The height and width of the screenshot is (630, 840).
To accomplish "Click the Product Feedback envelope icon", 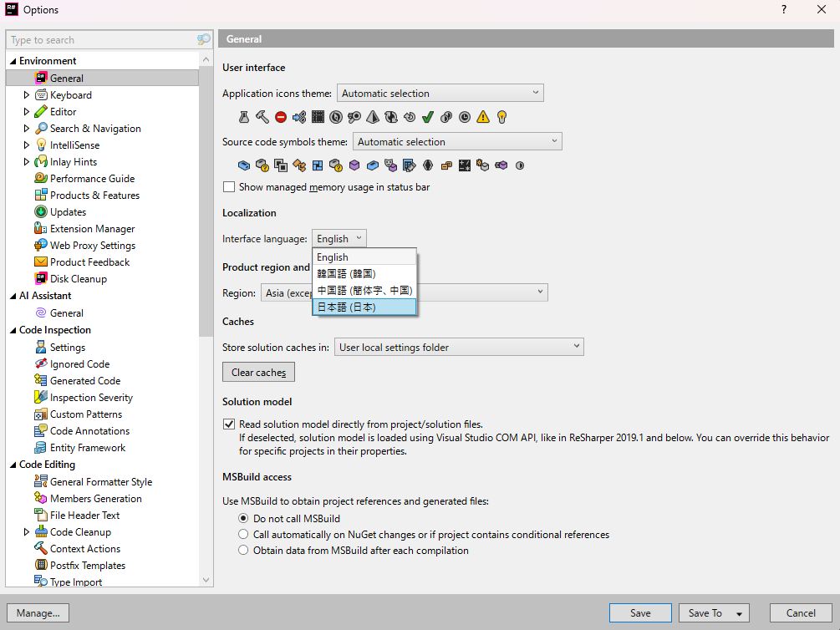I will click(41, 262).
